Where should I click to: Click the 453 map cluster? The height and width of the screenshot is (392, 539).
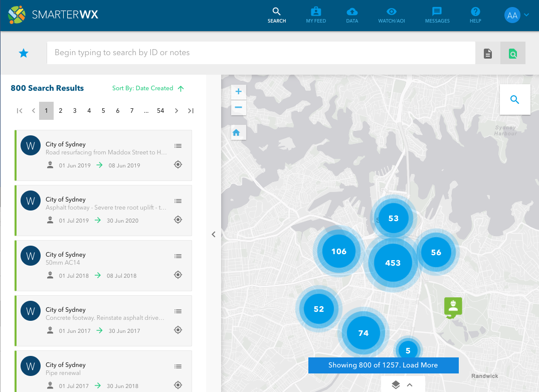(393, 263)
